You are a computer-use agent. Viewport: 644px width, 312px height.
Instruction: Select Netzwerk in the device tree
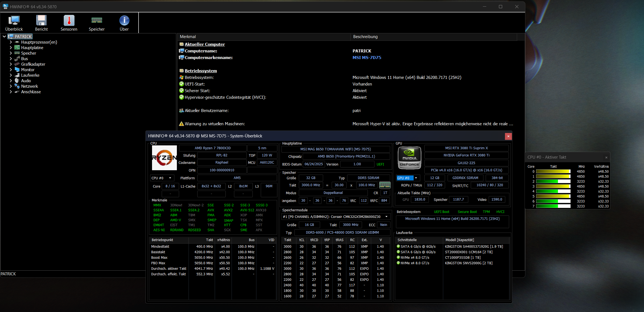(x=30, y=86)
